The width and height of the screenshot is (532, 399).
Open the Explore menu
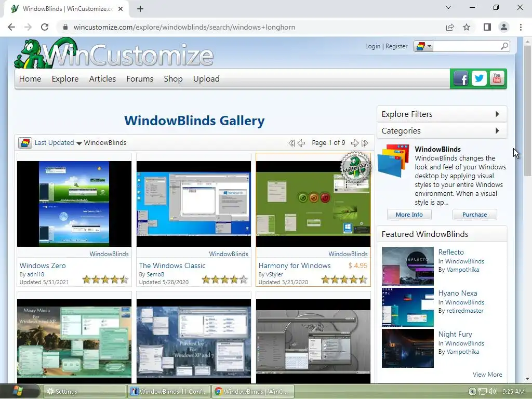pos(65,79)
